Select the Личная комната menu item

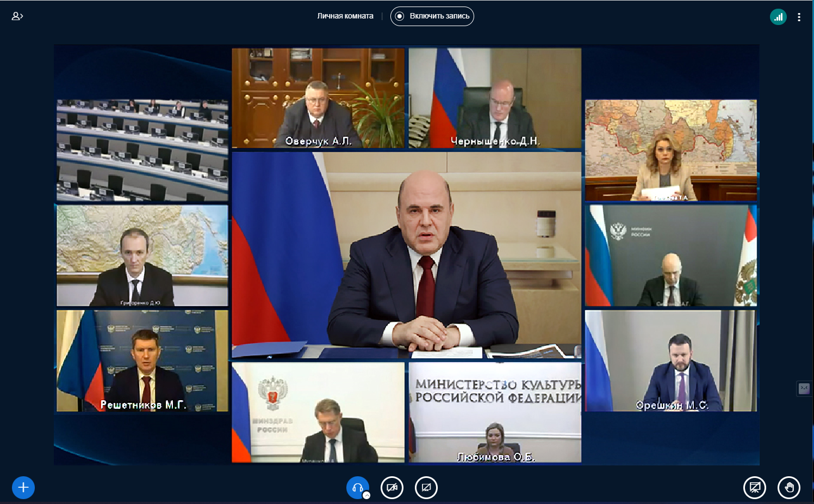[344, 16]
